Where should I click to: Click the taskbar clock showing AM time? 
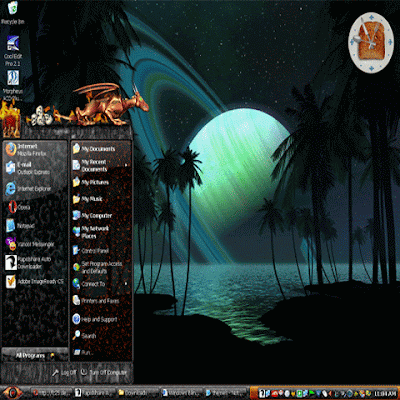[386, 394]
